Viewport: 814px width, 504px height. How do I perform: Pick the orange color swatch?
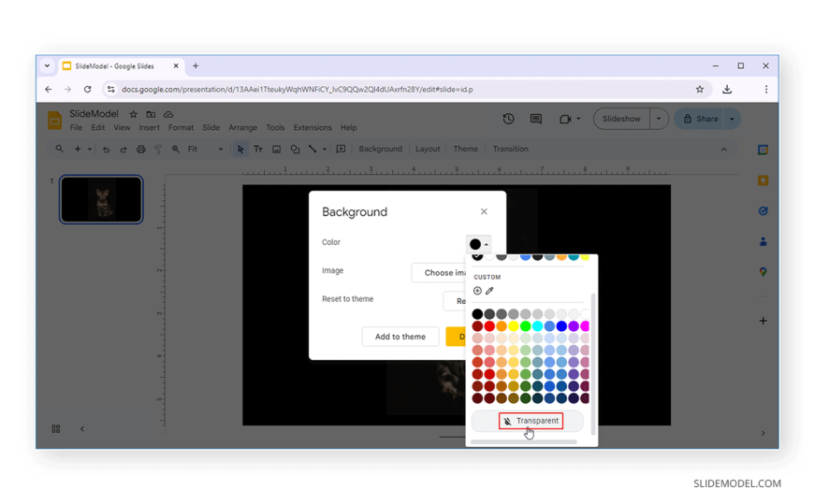click(501, 326)
